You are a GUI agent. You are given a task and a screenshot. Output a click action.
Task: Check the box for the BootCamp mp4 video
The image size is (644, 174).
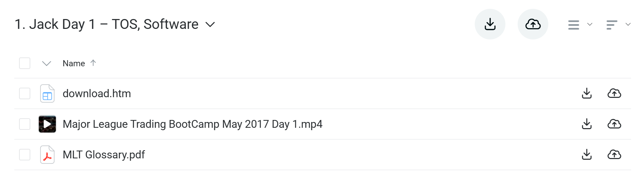click(25, 124)
